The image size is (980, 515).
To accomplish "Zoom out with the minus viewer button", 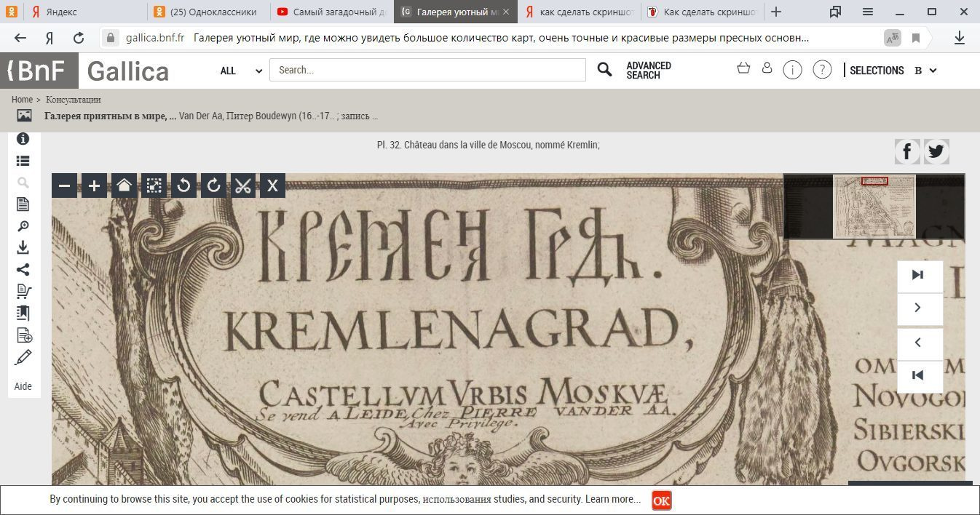I will [64, 185].
